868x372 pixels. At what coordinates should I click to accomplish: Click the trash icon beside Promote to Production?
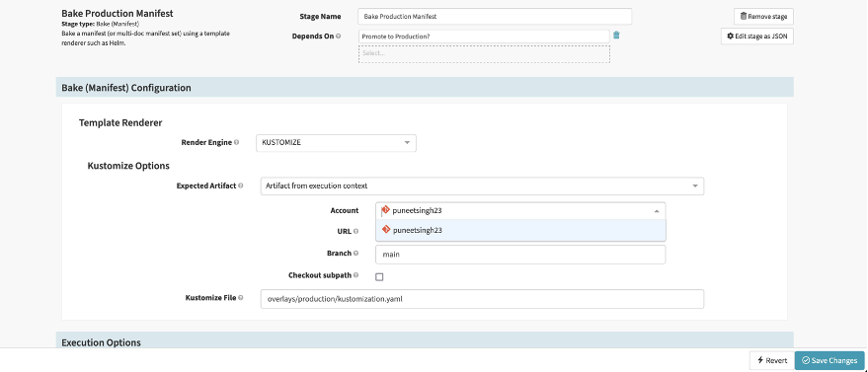(616, 36)
